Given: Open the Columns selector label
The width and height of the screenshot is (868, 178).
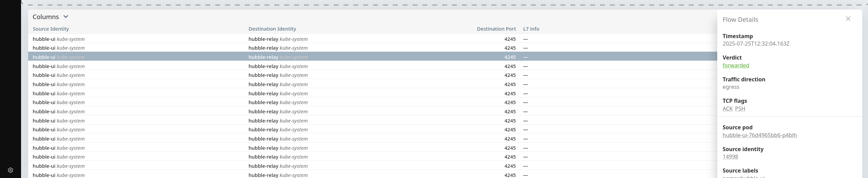Looking at the screenshot, I should (x=46, y=17).
